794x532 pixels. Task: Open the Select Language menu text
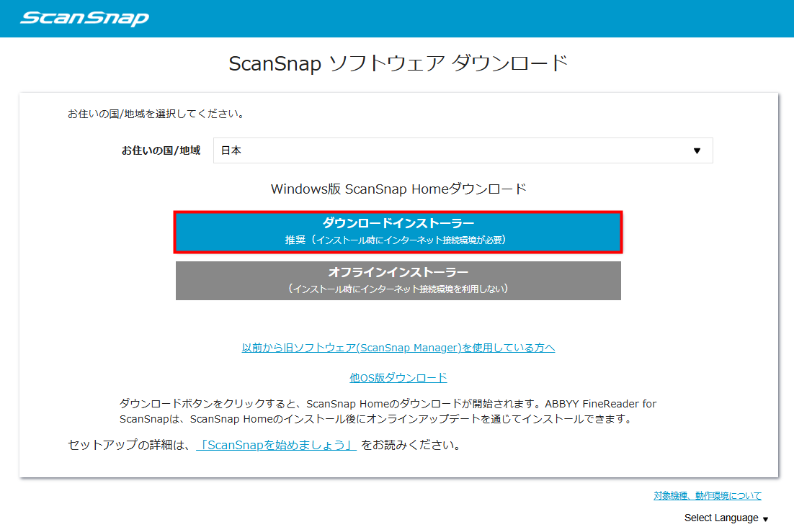click(721, 518)
